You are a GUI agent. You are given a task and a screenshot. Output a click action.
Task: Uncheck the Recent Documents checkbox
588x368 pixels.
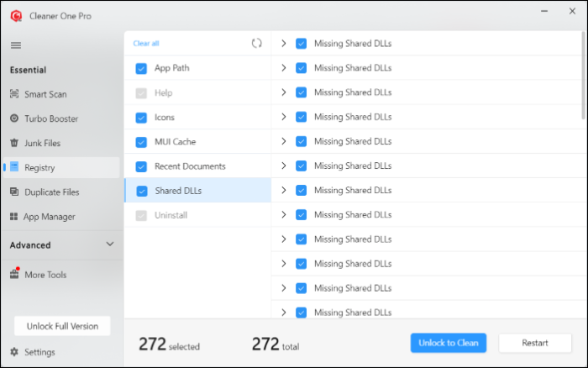click(x=141, y=166)
